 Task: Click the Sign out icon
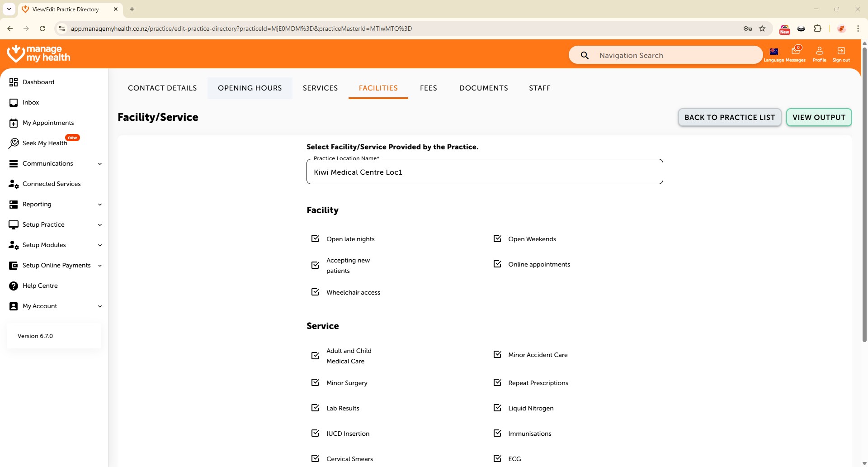tap(841, 51)
